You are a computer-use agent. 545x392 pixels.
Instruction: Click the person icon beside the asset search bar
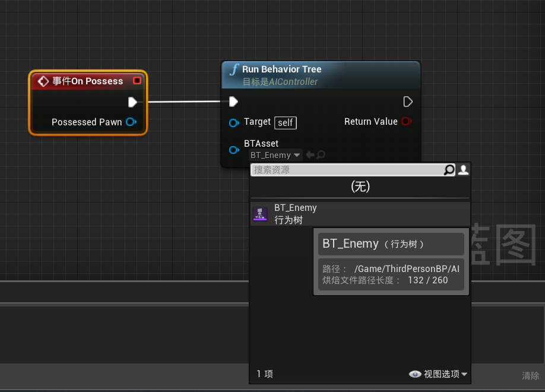(x=463, y=170)
